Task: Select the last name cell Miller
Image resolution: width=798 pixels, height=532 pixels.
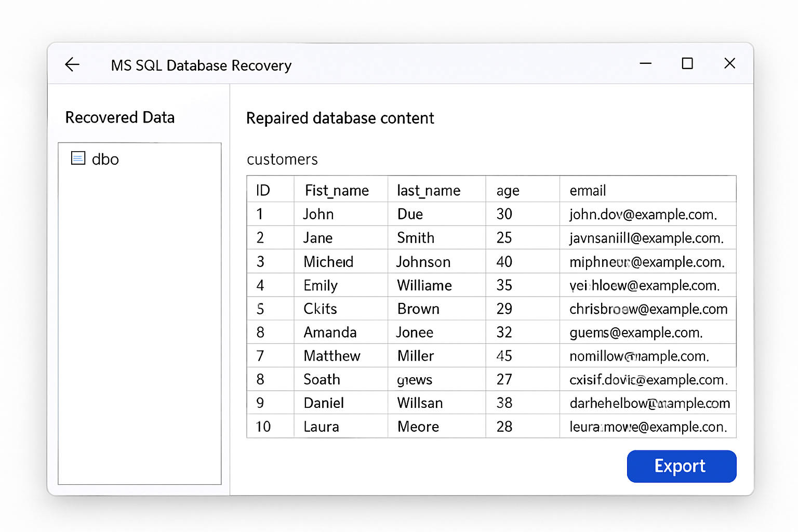Action: (x=436, y=355)
